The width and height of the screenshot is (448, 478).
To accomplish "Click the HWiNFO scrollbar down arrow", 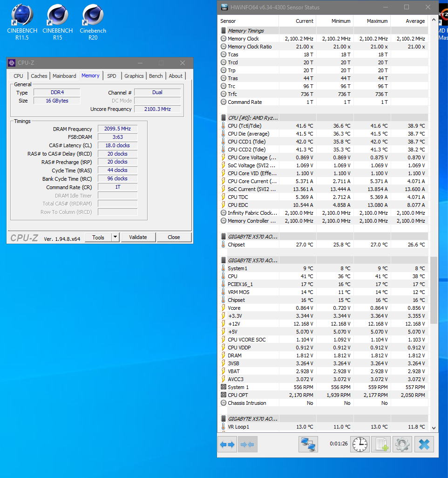I will (x=434, y=428).
